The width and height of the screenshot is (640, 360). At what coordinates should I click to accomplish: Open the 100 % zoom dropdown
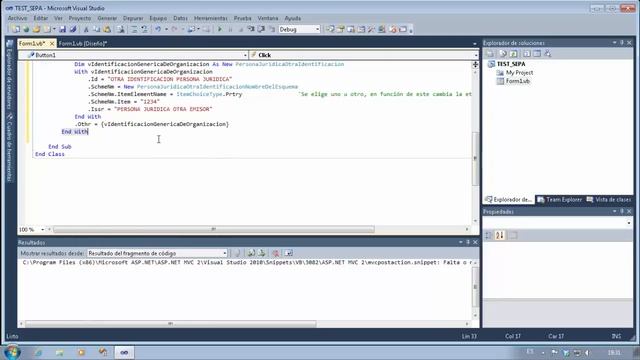pos(42,230)
